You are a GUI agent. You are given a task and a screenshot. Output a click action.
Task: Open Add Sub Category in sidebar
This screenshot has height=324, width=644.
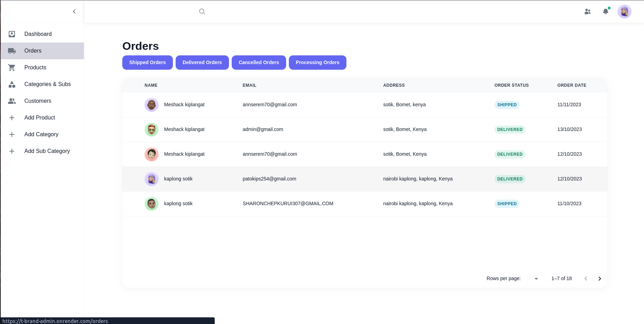[47, 151]
